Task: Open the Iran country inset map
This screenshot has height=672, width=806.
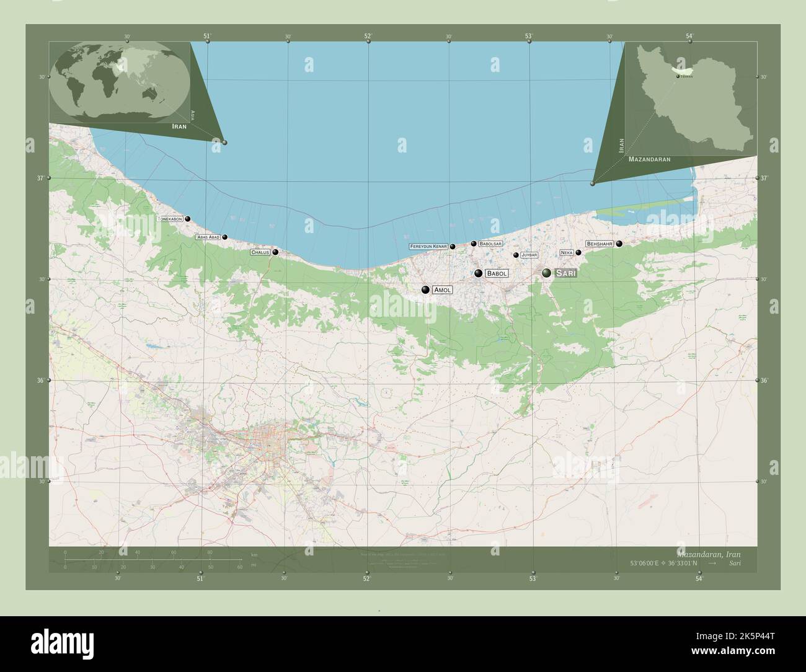Action: coord(691,98)
